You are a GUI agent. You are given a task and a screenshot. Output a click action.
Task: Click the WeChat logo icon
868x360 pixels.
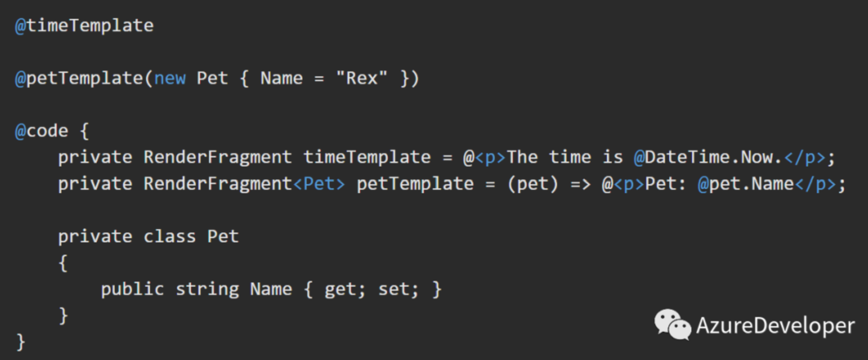point(672,325)
